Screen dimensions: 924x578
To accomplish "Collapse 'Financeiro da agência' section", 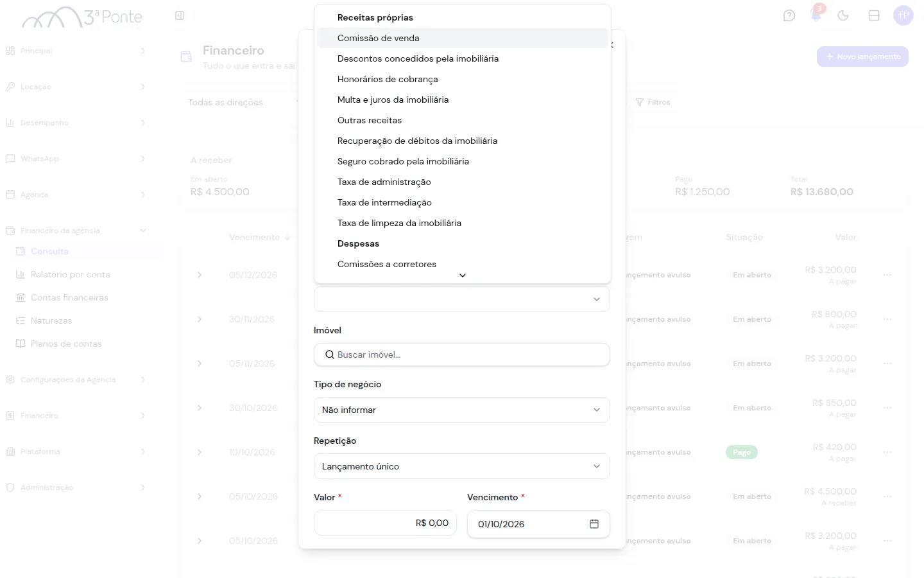I will [x=76, y=231].
